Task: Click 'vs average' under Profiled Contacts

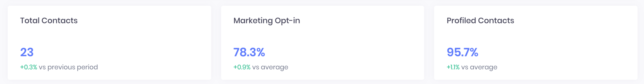Action: coord(479,67)
